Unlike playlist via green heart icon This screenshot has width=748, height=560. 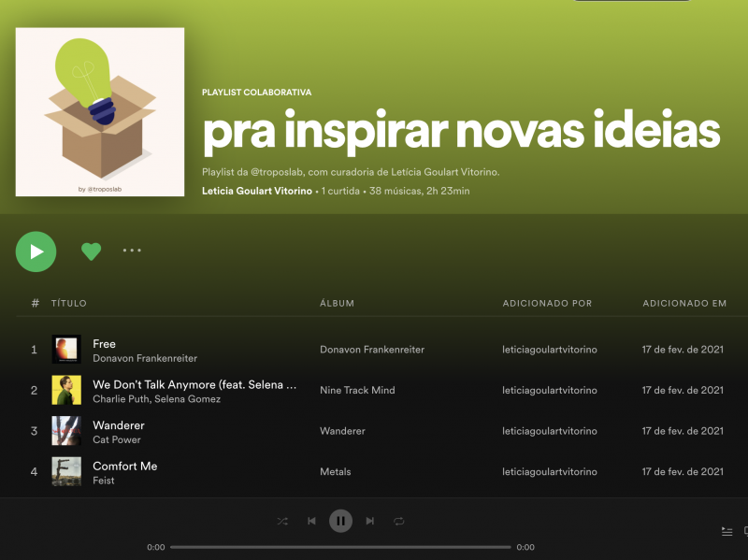91,251
